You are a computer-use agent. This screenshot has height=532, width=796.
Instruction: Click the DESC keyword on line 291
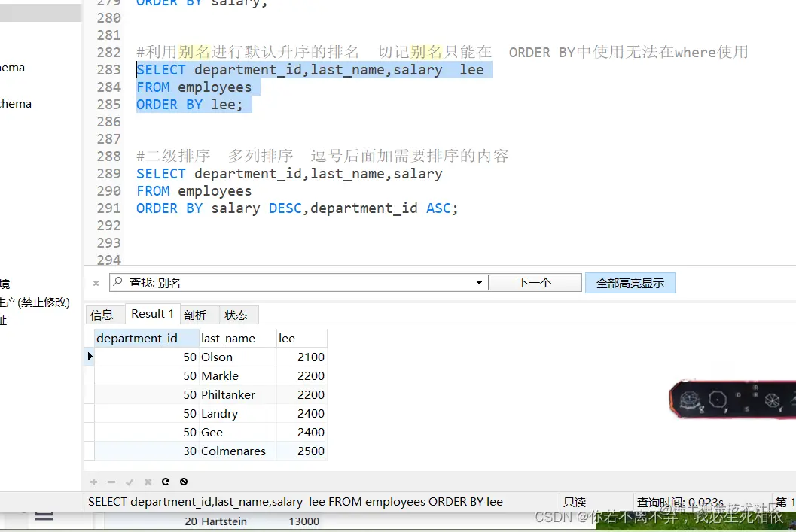coord(285,208)
